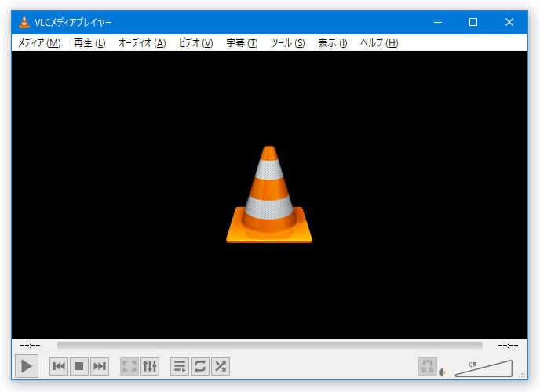Skip to previous media track
Image resolution: width=540 pixels, height=392 pixels.
point(59,366)
